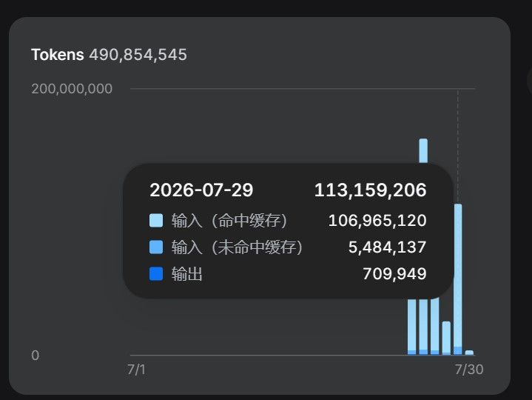Image resolution: width=532 pixels, height=400 pixels.
Task: Click the tooltip total 113,159,206
Action: point(370,190)
